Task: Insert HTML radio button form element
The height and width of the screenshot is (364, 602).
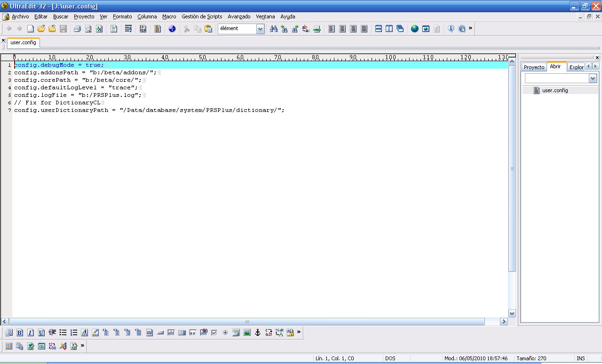Action: 225,332
